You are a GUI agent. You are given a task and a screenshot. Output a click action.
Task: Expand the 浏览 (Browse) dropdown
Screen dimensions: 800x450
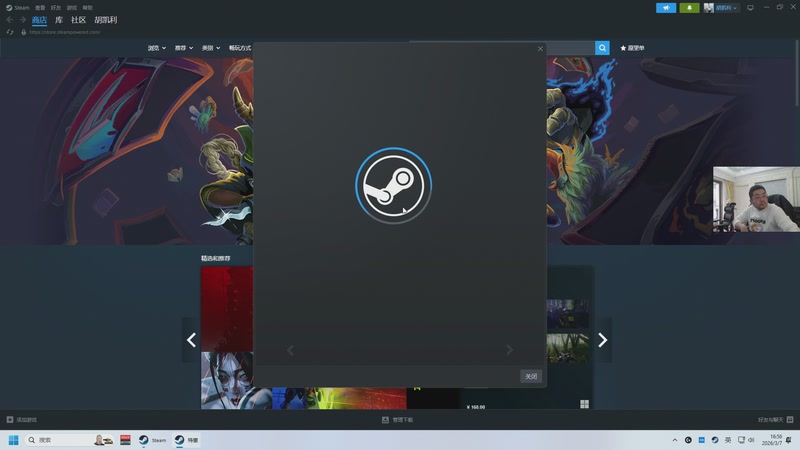(x=157, y=48)
